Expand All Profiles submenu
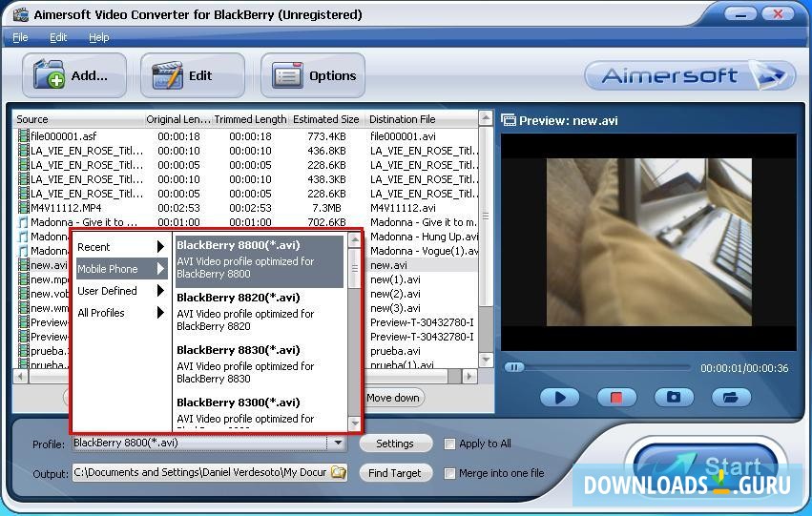Viewport: 812px width, 516px height. 121,313
